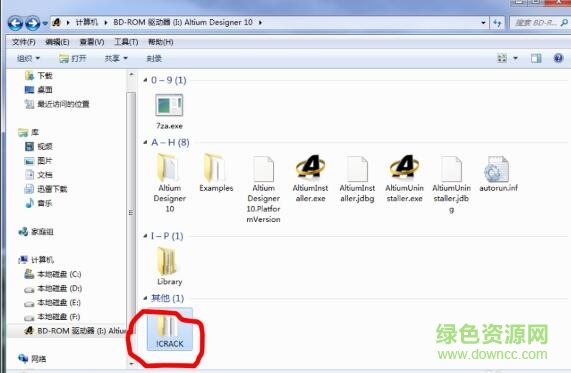Open 本地磁盘 (E:) drive
Viewport: 571px width, 373px height.
pos(52,303)
